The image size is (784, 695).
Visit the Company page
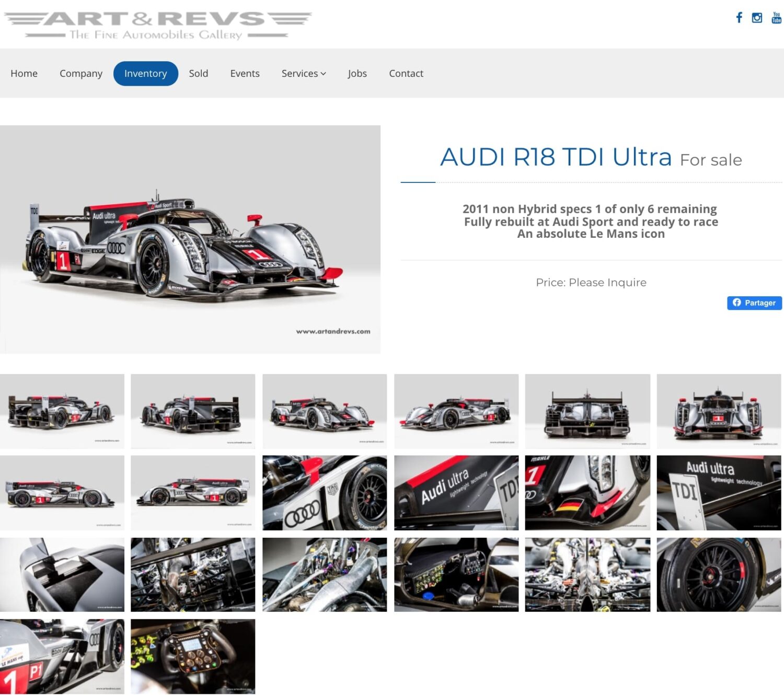tap(81, 73)
